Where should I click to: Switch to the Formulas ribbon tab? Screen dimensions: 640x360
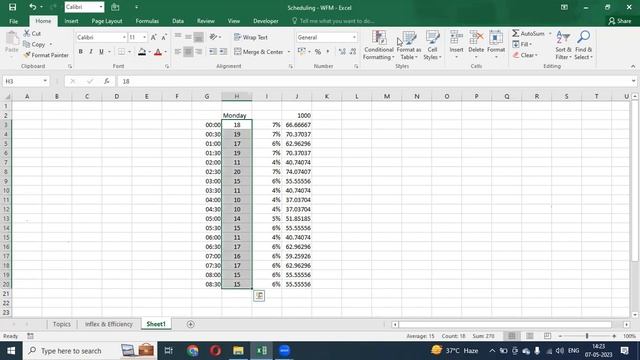[x=147, y=21]
